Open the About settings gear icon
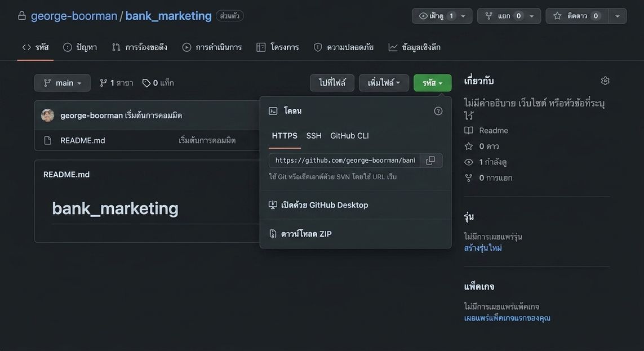This screenshot has width=644, height=351. click(x=605, y=81)
